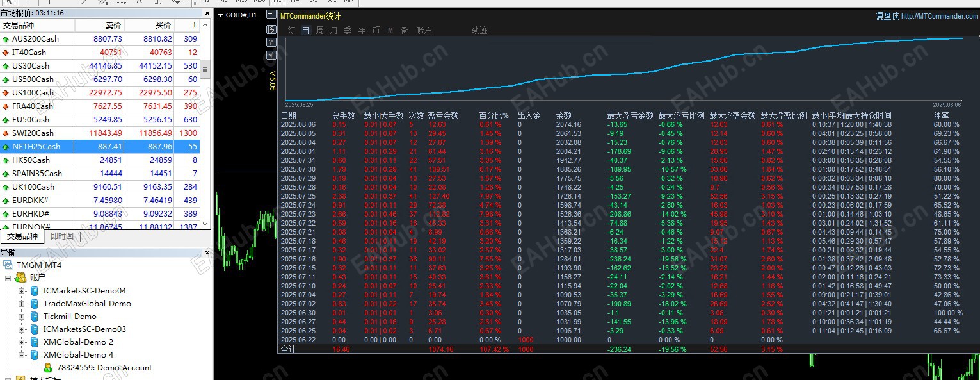The image size is (980, 380).
Task: Click the checkmark icon under help
Action: 271,55
